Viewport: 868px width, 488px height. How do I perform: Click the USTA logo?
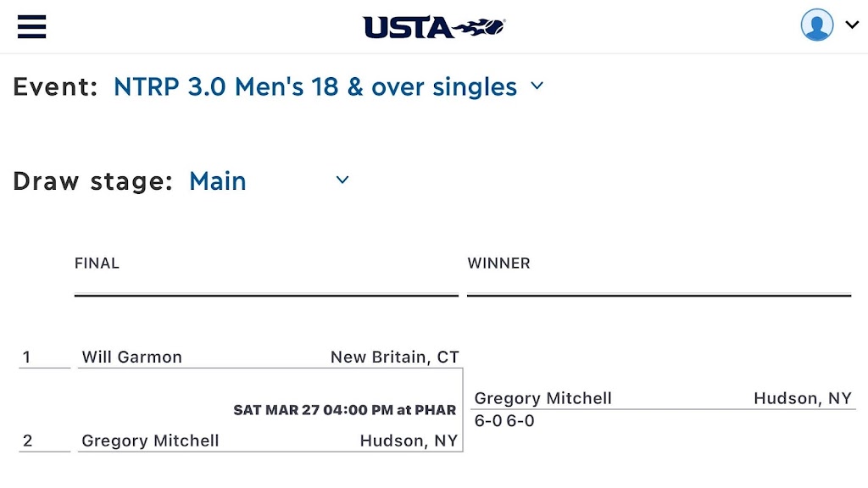click(x=434, y=27)
